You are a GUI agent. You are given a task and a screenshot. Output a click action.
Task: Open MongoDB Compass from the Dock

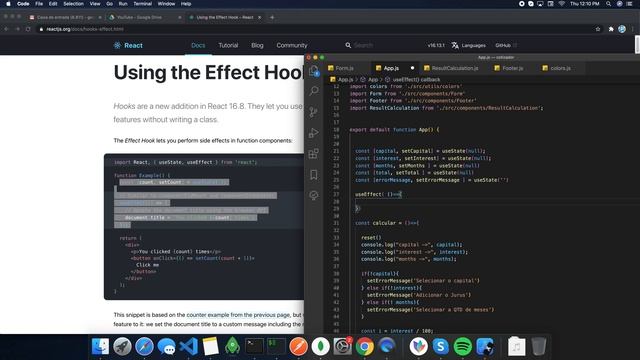(x=320, y=347)
